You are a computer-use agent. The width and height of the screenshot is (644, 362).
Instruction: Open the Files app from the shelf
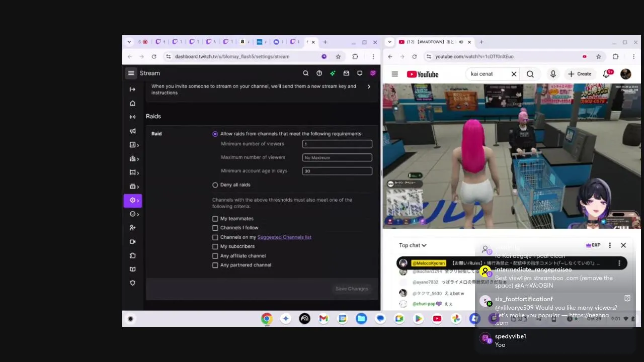tap(361, 318)
